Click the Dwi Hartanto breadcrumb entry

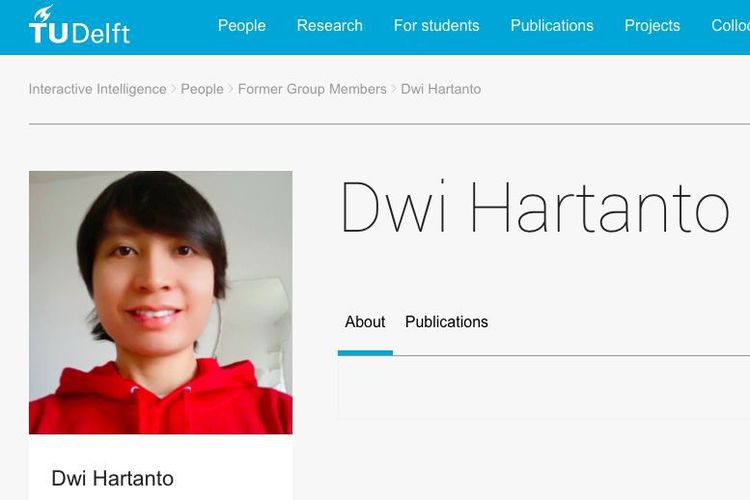(441, 89)
